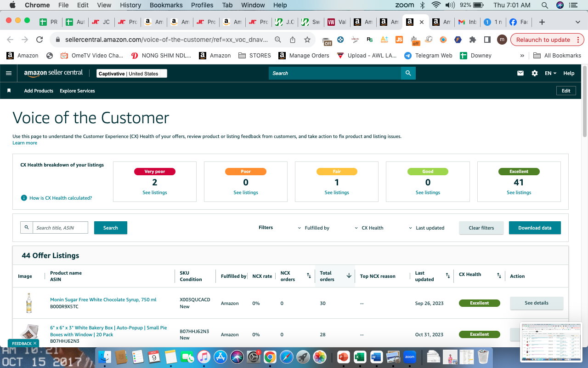The height and width of the screenshot is (368, 588).
Task: Click the Download data button
Action: coord(535,228)
